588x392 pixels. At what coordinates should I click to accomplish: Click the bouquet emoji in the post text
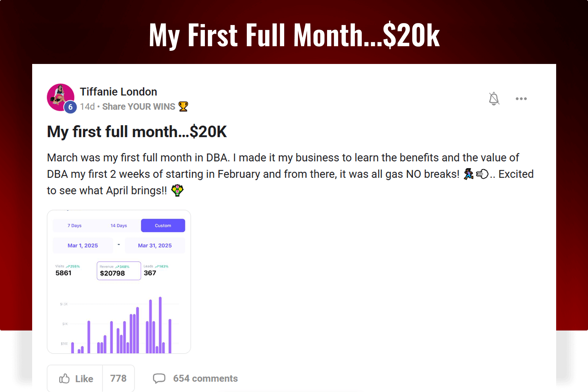pos(177,190)
